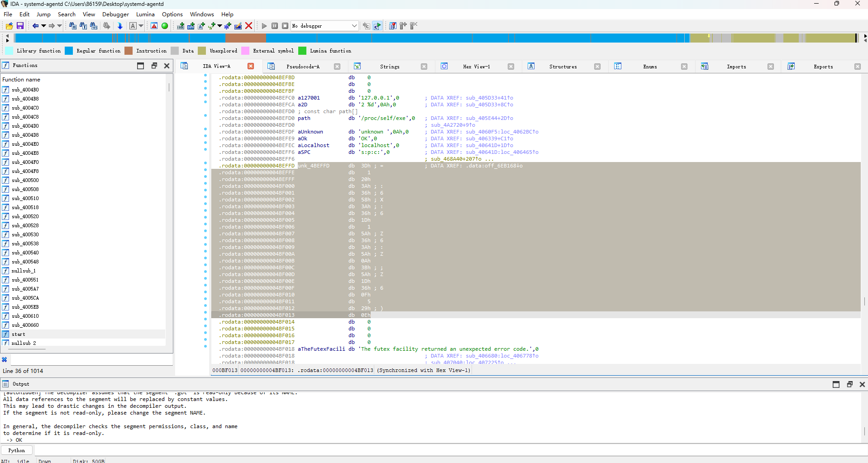Open the forward-jump history dropdown arrow
Image resolution: width=868 pixels, height=463 pixels.
(x=59, y=26)
